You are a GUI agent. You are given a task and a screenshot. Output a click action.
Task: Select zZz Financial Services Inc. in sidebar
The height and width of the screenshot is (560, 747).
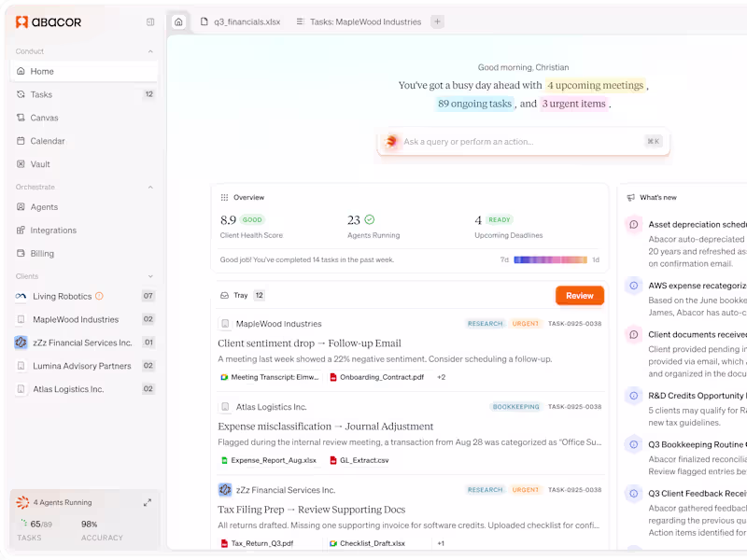click(x=84, y=343)
